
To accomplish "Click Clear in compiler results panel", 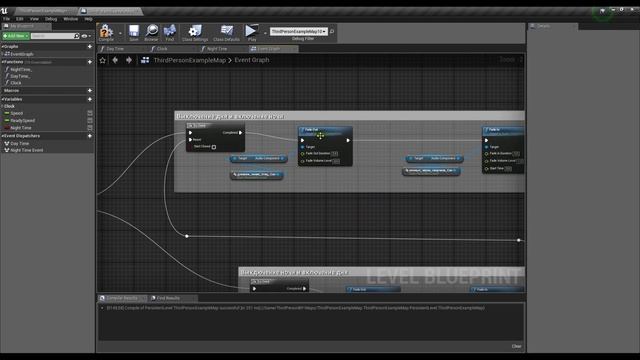I will (516, 346).
